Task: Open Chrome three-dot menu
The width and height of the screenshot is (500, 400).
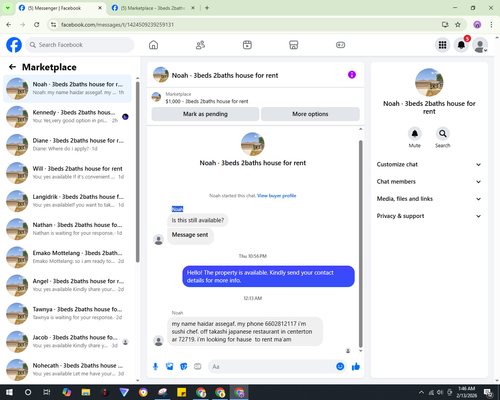Action: click(x=491, y=25)
